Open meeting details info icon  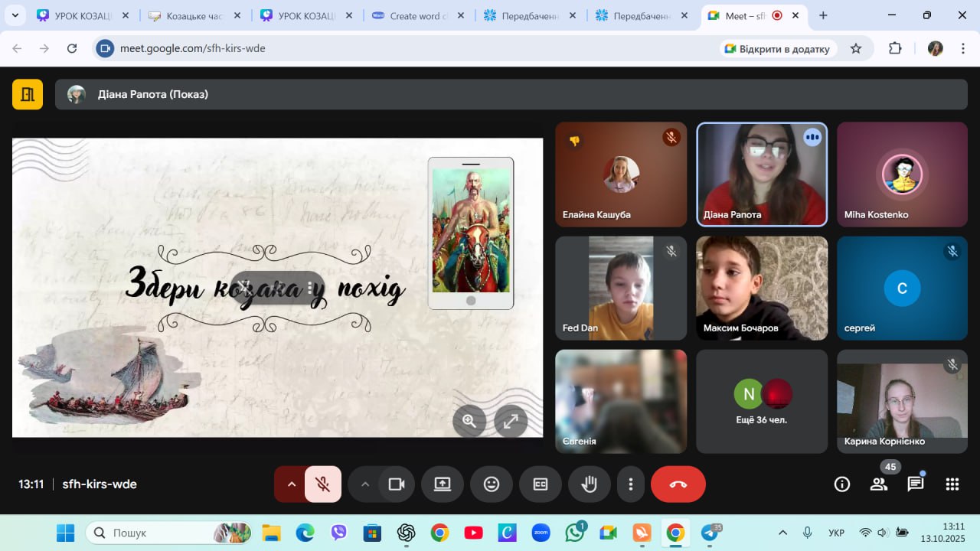[x=841, y=484]
